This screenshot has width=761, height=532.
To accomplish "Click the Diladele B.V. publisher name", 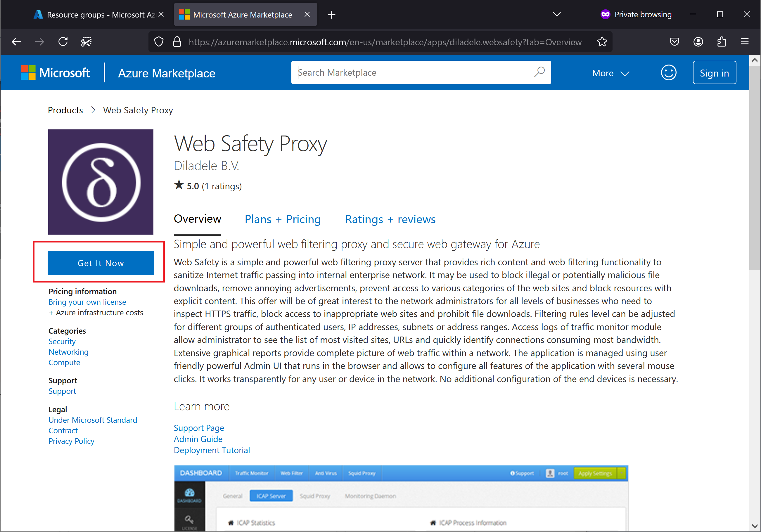I will tap(207, 166).
